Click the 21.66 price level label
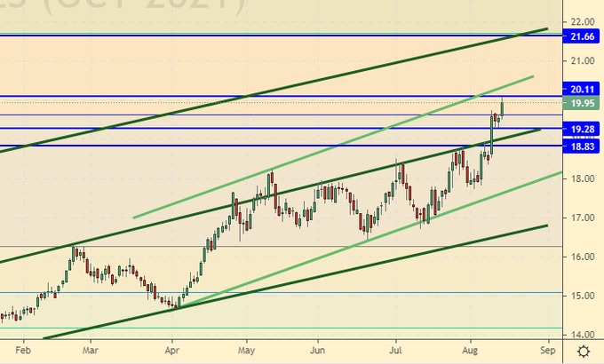This screenshot has width=604, height=364. pyautogui.click(x=583, y=36)
